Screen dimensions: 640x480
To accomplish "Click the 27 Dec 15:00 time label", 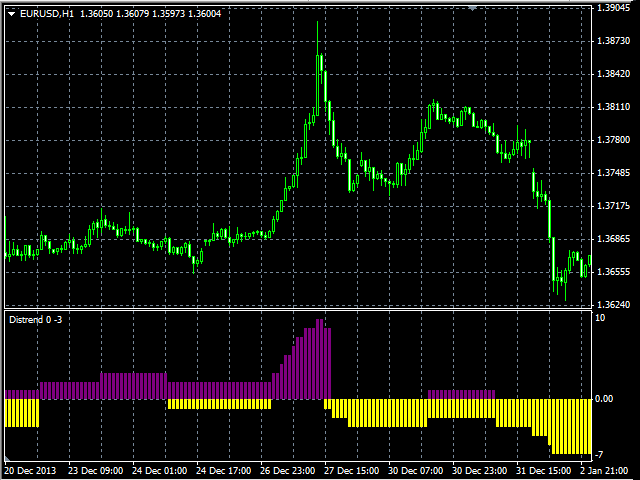I will click(x=351, y=471).
